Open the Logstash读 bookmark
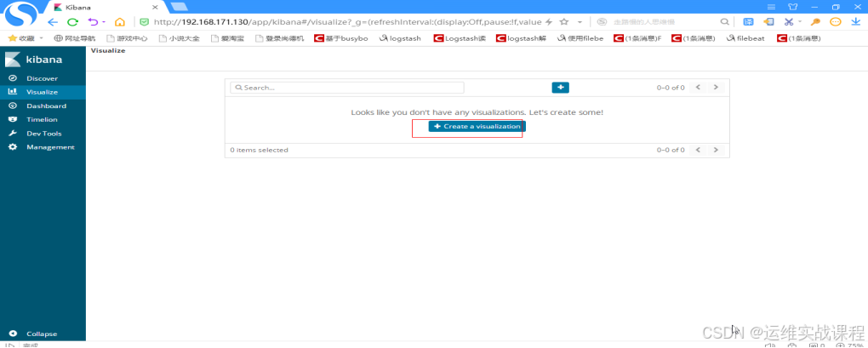Viewport: 868px width, 348px height. point(460,38)
